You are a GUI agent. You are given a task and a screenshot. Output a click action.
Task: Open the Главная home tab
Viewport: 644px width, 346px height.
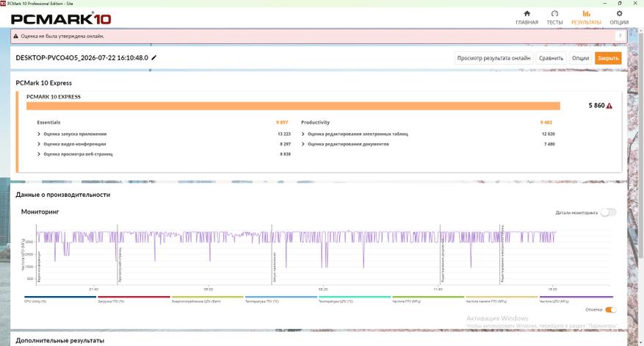click(527, 18)
